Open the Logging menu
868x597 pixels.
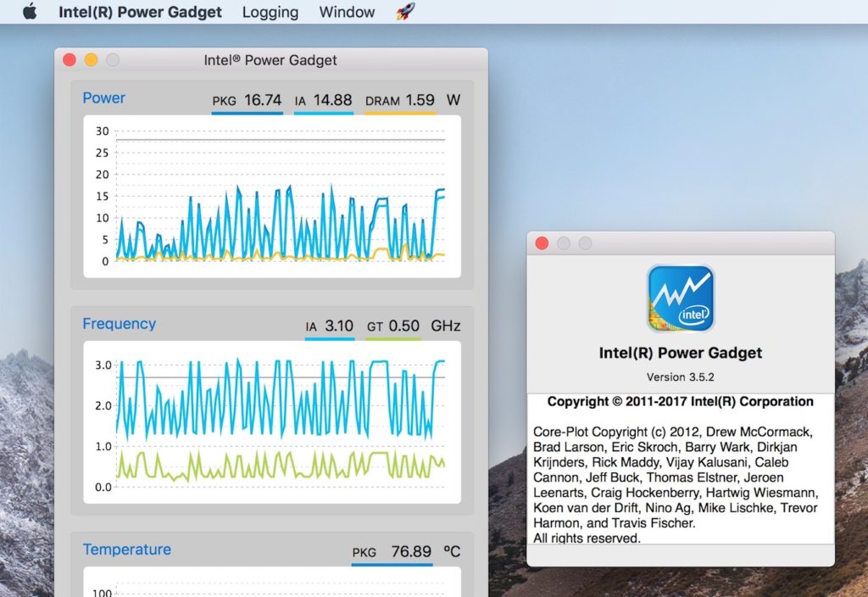point(270,12)
